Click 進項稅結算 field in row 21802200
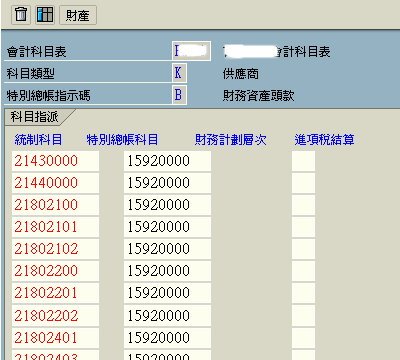 (303, 271)
